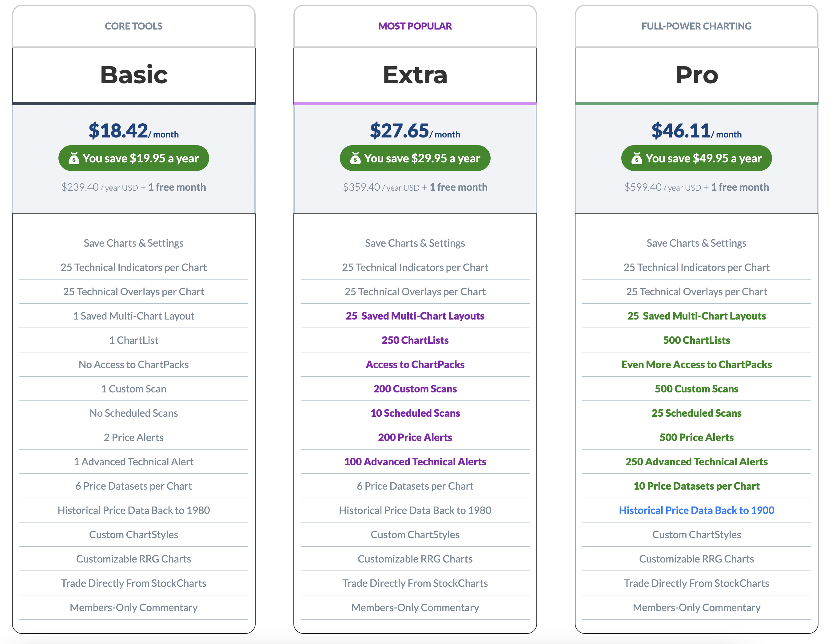Select the Pro plan title

pyautogui.click(x=696, y=75)
